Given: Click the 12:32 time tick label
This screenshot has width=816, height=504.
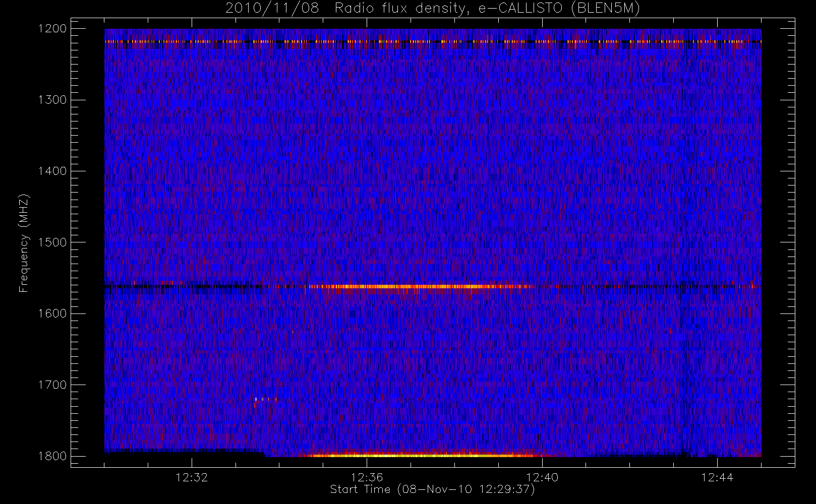Looking at the screenshot, I should (192, 477).
